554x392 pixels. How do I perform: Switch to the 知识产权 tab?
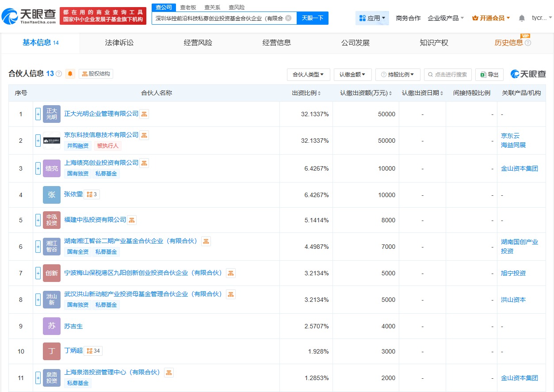[x=434, y=43]
